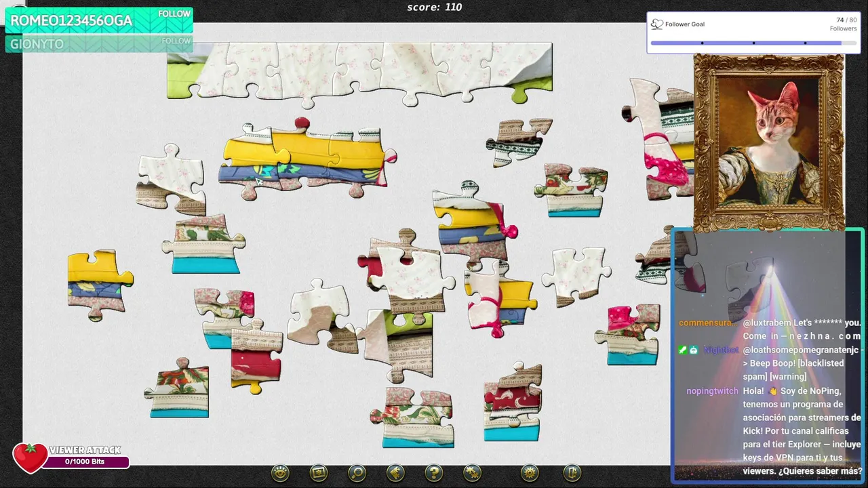Screen dimensions: 868x488
Task: Click chat username nopingtwitch
Action: click(x=712, y=391)
